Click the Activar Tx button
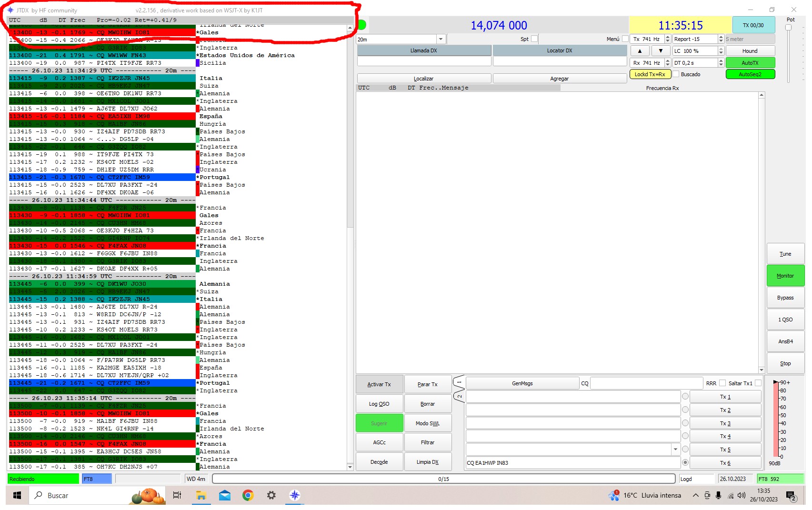The image size is (812, 510). [x=379, y=384]
